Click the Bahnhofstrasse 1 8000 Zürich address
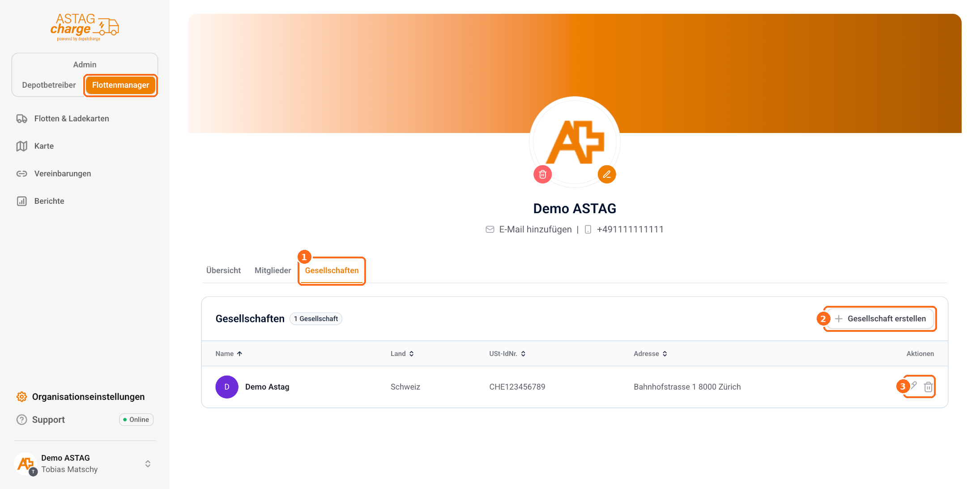Screen dimensions: 980x489 [687, 387]
